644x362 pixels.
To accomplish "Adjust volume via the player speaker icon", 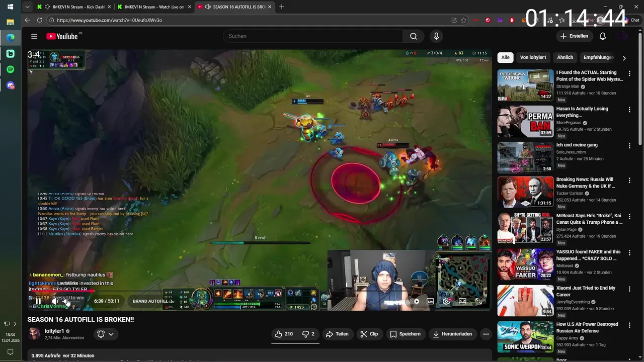I will (55, 301).
